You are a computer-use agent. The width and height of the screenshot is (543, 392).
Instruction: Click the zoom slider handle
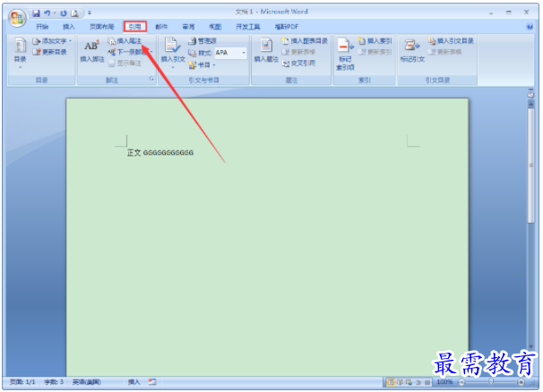point(491,382)
